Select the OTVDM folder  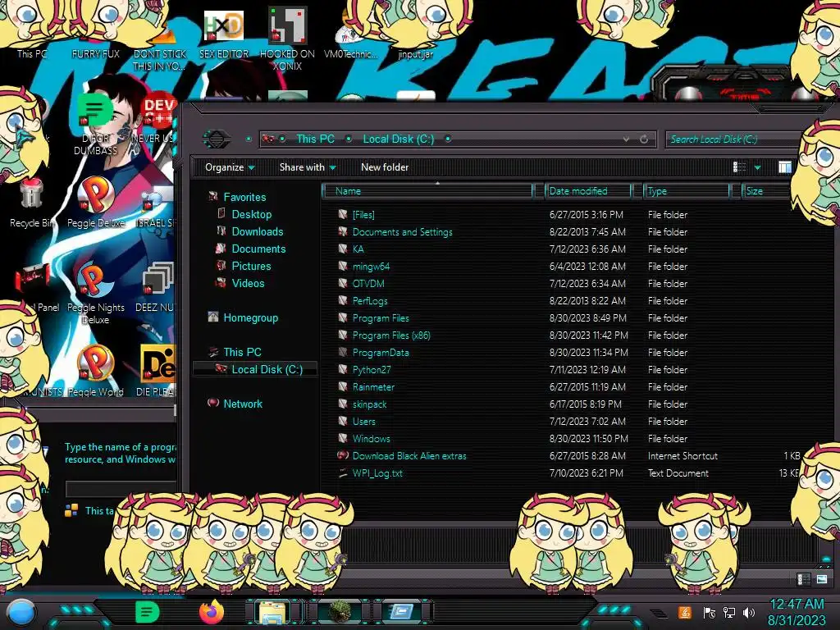(x=368, y=283)
